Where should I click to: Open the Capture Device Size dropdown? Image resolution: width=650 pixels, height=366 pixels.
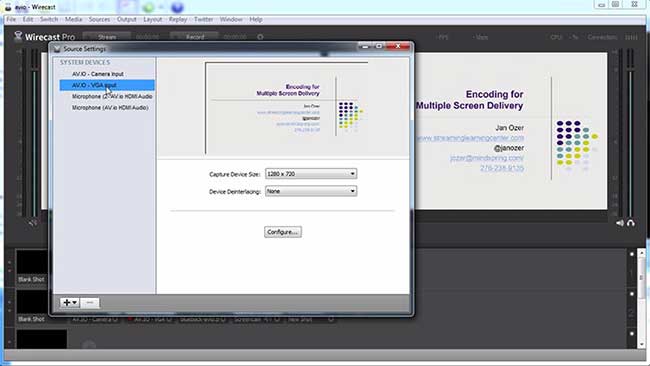(311, 174)
